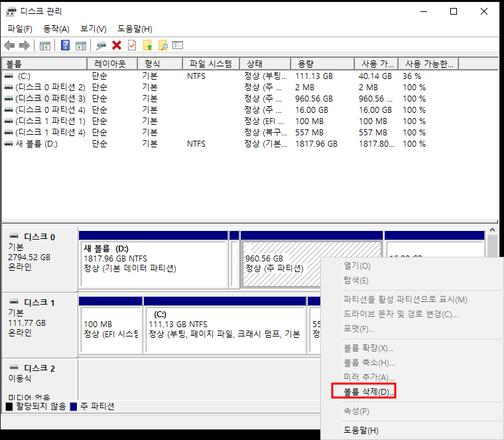Open the 도움말(H) menu in menu bar
This screenshot has height=440, width=504.
click(135, 29)
